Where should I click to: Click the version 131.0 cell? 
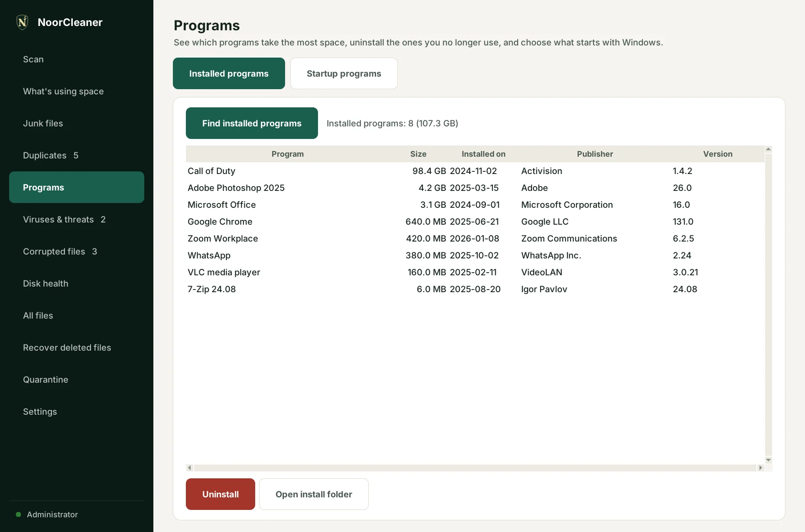click(683, 222)
